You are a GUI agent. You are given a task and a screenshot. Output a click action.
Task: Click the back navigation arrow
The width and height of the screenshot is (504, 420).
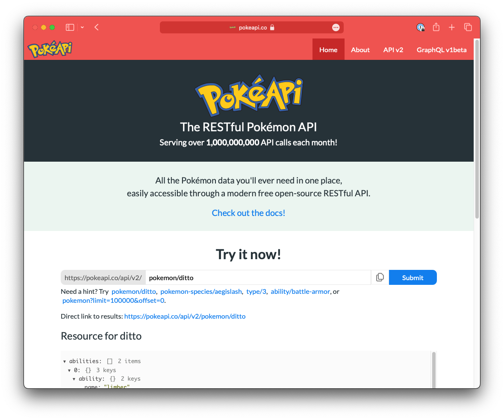pyautogui.click(x=96, y=27)
